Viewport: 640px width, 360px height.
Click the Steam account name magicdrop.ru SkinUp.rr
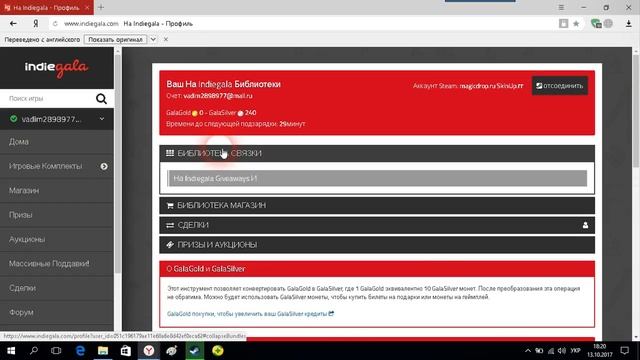pyautogui.click(x=491, y=86)
